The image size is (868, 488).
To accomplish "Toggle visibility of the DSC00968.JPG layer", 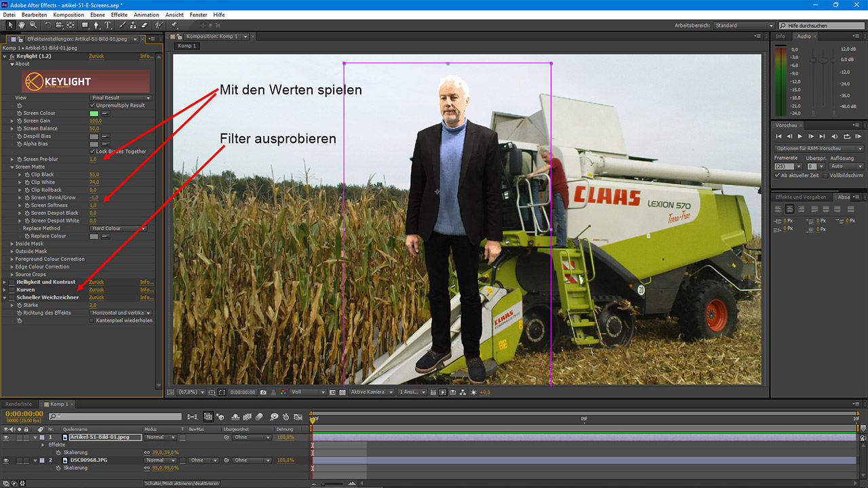I will pyautogui.click(x=5, y=460).
